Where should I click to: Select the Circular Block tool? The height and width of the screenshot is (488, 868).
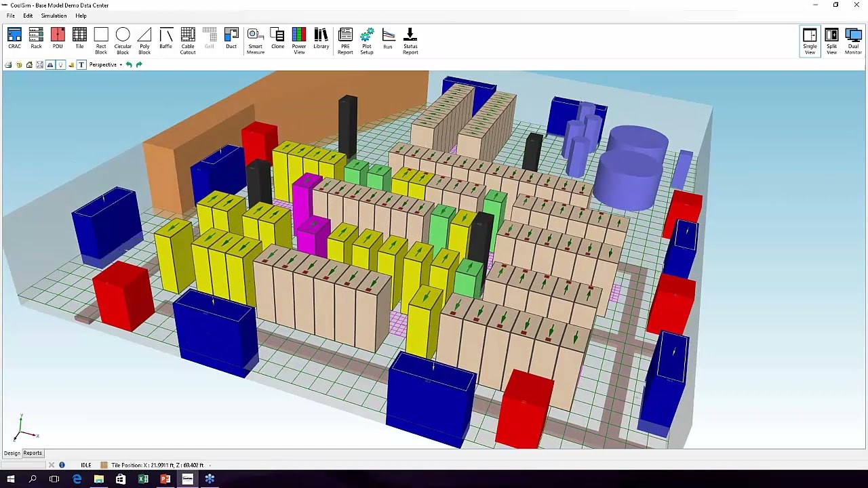123,41
